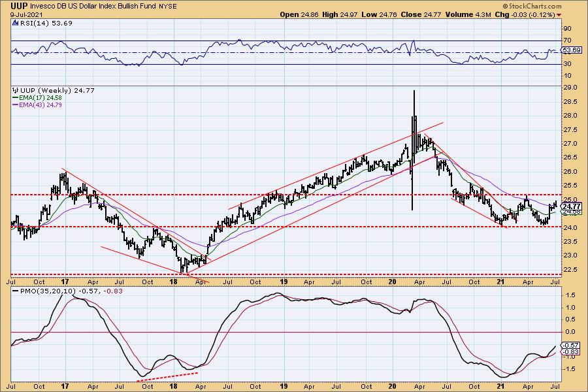This screenshot has width=588, height=392.
Task: Click the black -0.57 PMO value in legend
Action: 90,291
